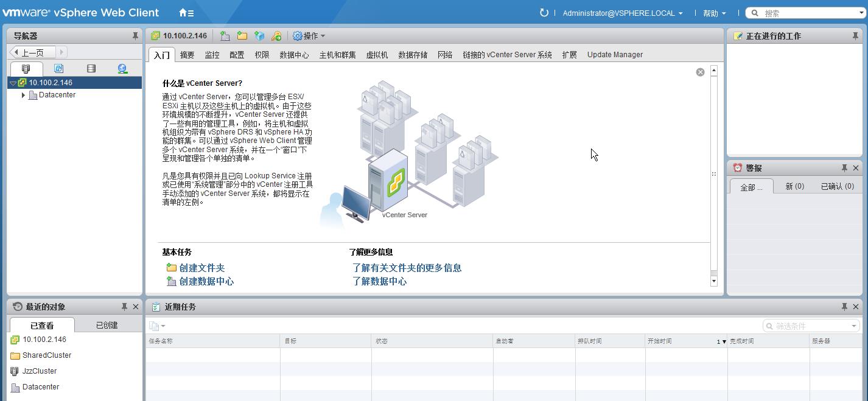Image resolution: width=868 pixels, height=401 pixels.
Task: Toggle sort on 开始时间 column
Action: tap(686, 341)
